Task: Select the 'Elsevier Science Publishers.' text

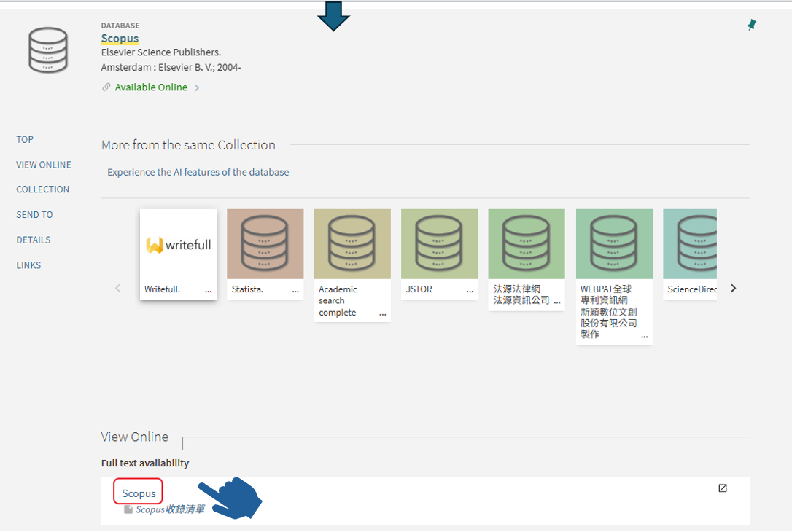Action: (x=161, y=52)
